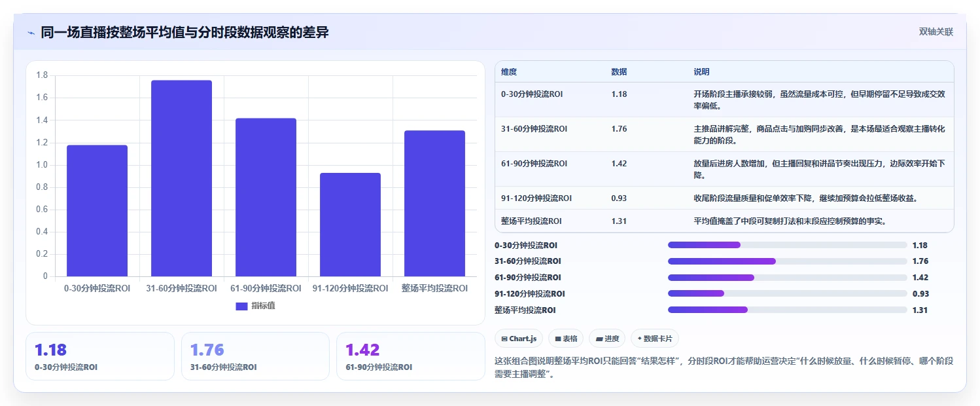Screen dimensions: 980x406
Task: Click the 31-60分钟投流ROI progress bar
Action: (787, 261)
